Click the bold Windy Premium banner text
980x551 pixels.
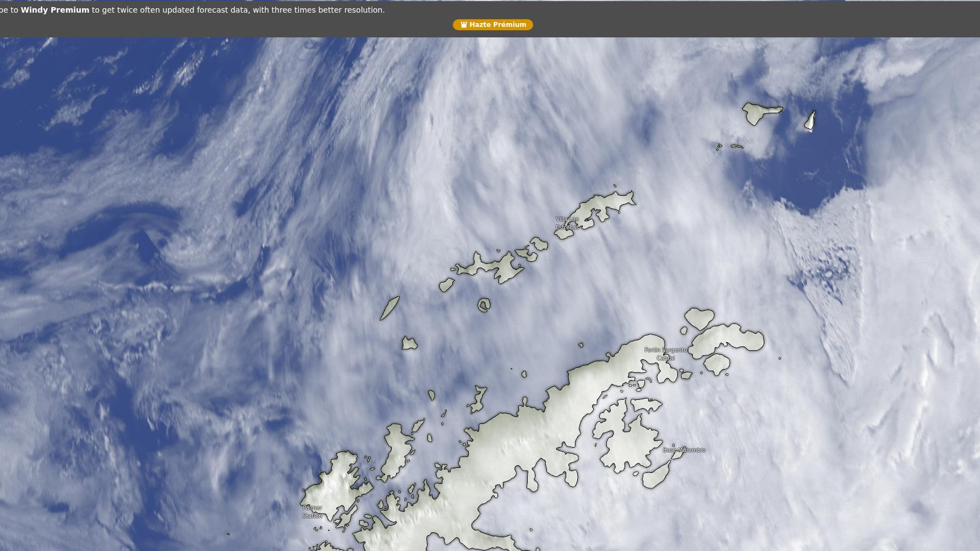point(54,10)
